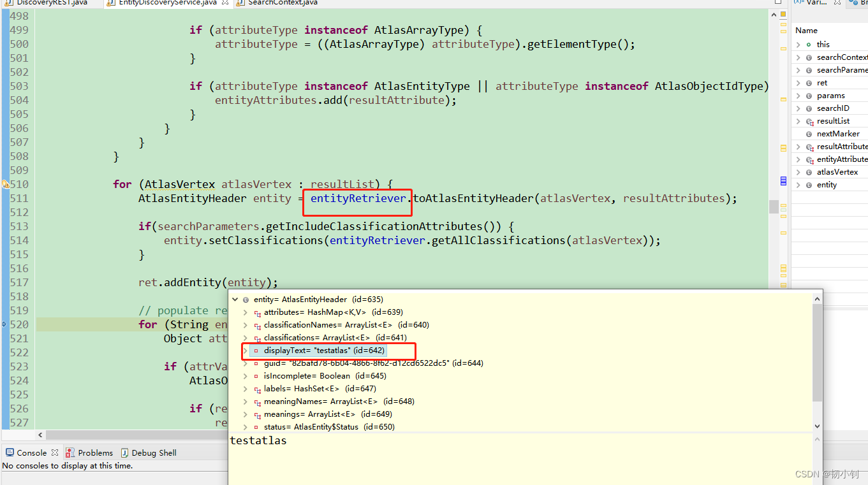This screenshot has width=868, height=485.
Task: Click the marker icon on line 510
Action: (x=5, y=184)
